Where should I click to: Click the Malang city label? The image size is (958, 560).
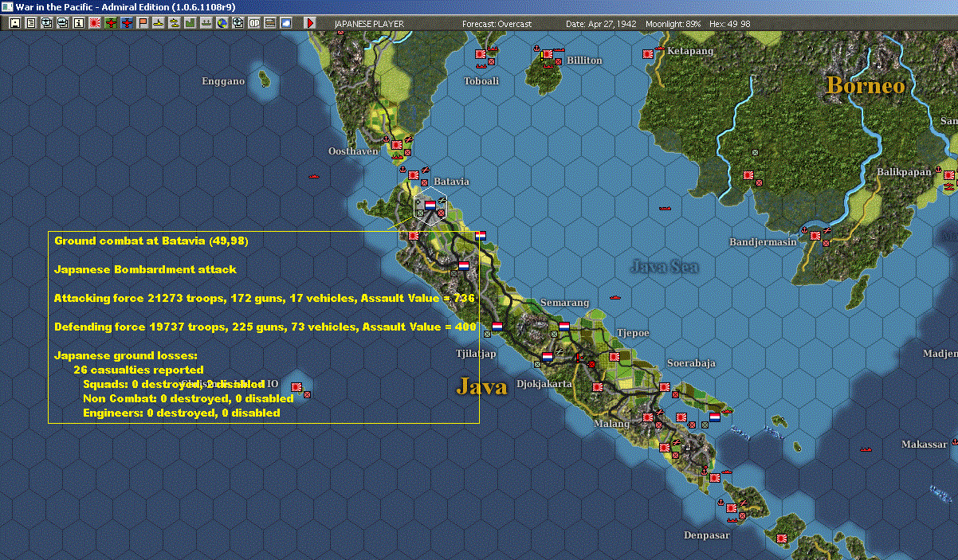[611, 424]
